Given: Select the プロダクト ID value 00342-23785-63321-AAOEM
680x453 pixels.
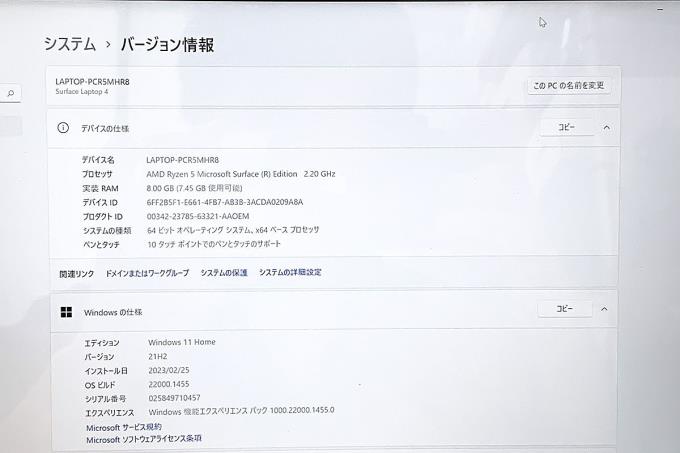Looking at the screenshot, I should (198, 216).
